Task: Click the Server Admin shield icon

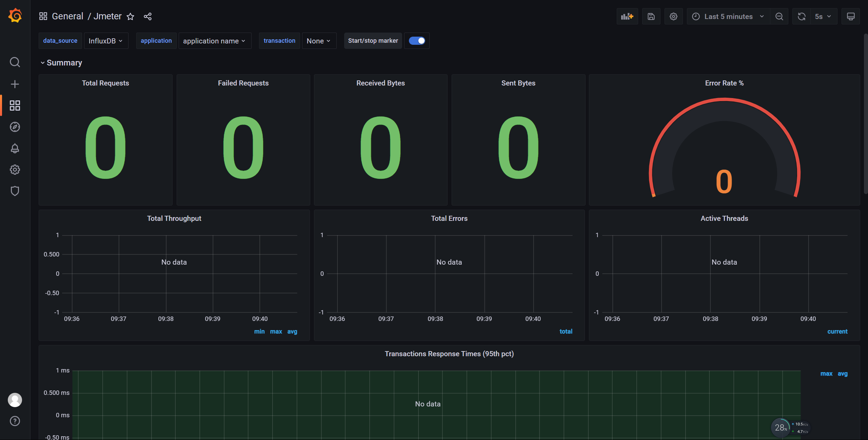Action: point(15,191)
